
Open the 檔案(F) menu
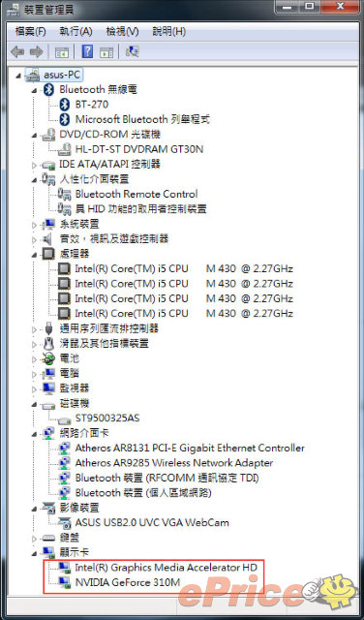click(x=30, y=32)
